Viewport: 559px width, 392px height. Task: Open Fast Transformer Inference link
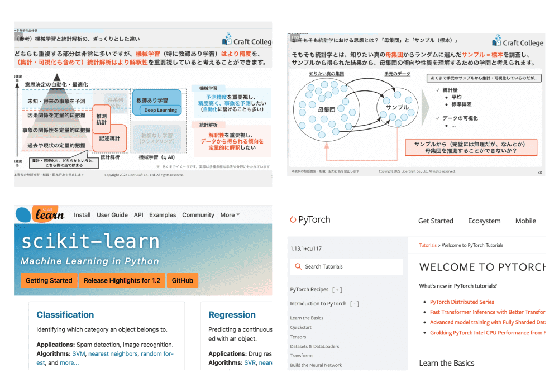pos(488,312)
